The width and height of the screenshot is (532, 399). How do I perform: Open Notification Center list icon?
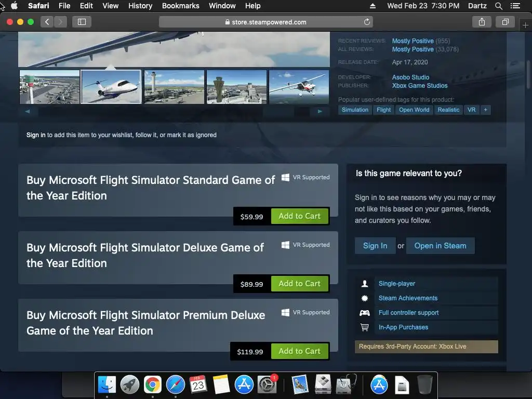tap(515, 6)
